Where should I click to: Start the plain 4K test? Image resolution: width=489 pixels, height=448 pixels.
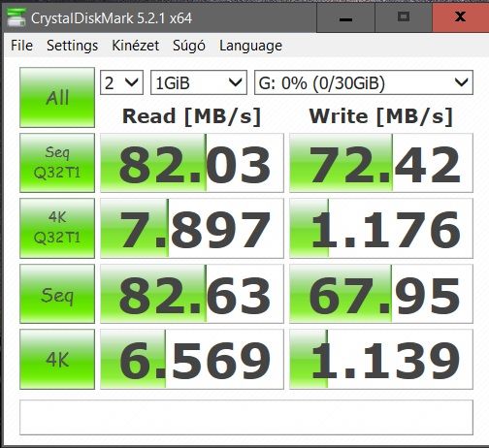57,359
